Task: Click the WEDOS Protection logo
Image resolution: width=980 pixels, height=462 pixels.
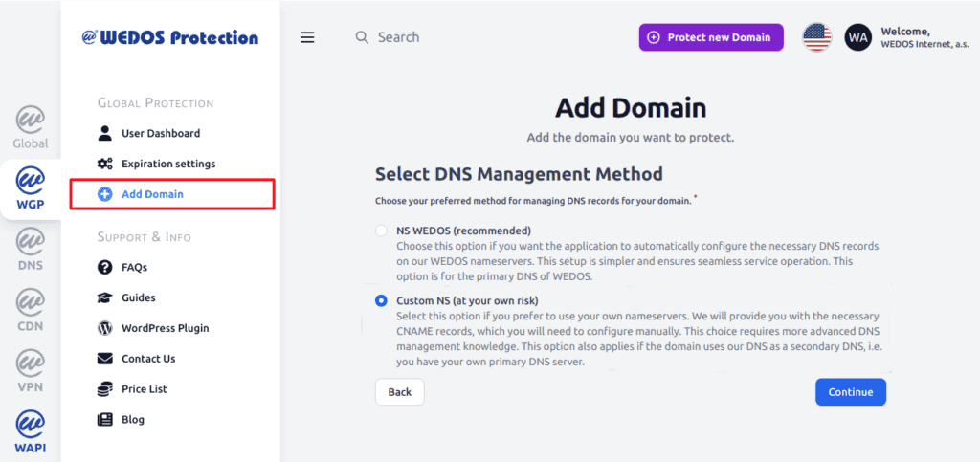Action: [x=170, y=37]
